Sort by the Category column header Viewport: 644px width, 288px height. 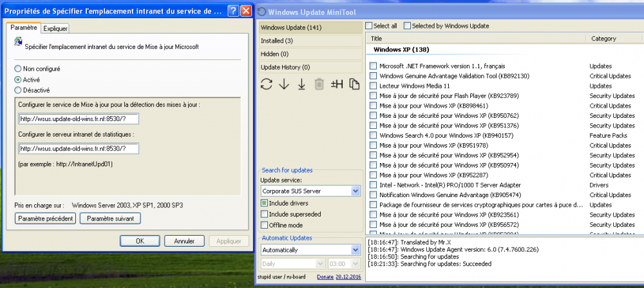point(614,39)
